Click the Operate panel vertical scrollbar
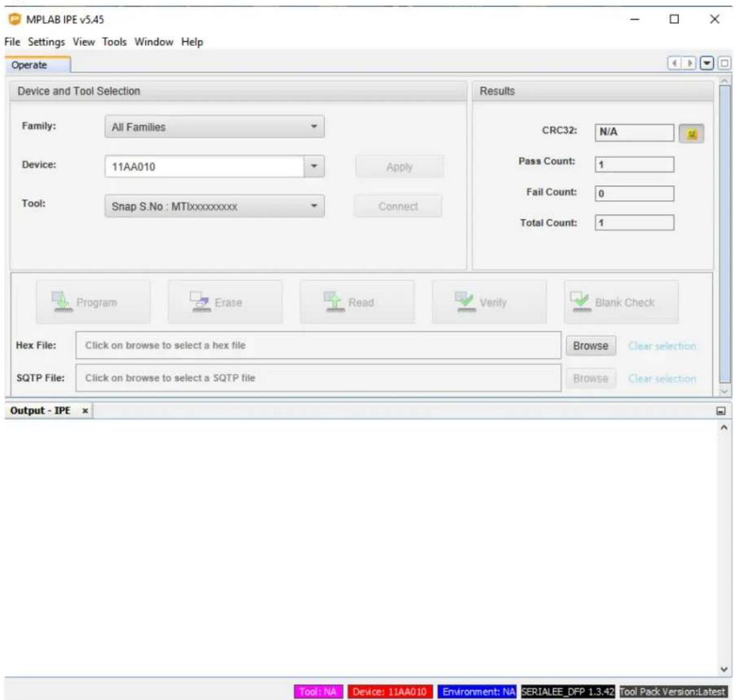The height and width of the screenshot is (700, 734). pyautogui.click(x=724, y=234)
